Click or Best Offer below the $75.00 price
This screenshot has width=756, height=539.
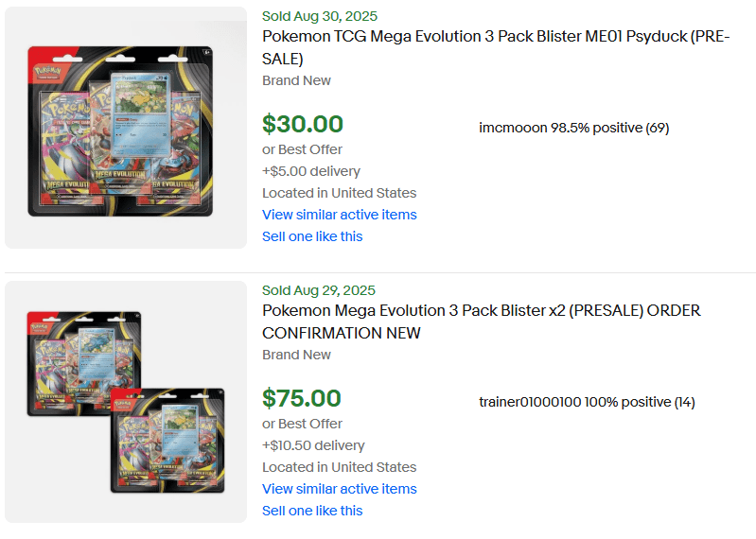(302, 424)
